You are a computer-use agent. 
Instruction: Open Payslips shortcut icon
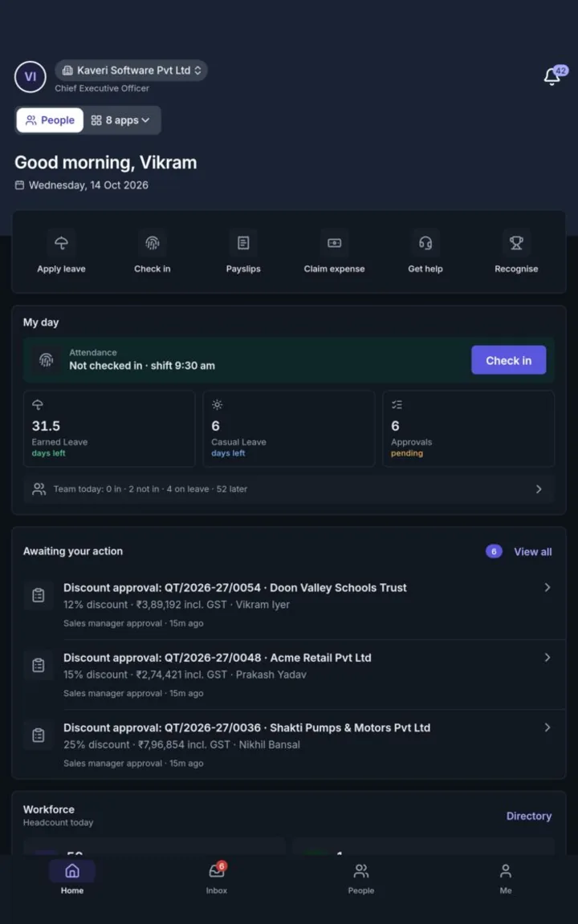[243, 243]
